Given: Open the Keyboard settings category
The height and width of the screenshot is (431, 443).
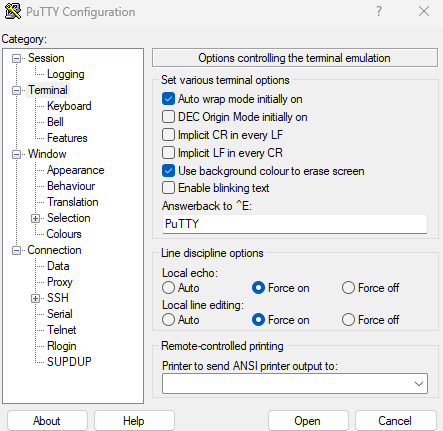Looking at the screenshot, I should [x=69, y=106].
